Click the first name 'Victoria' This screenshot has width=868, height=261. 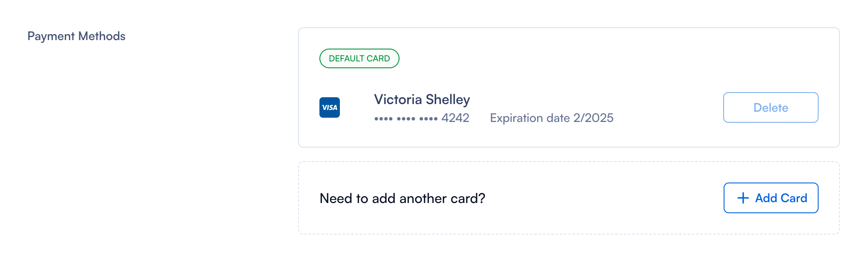pos(398,99)
